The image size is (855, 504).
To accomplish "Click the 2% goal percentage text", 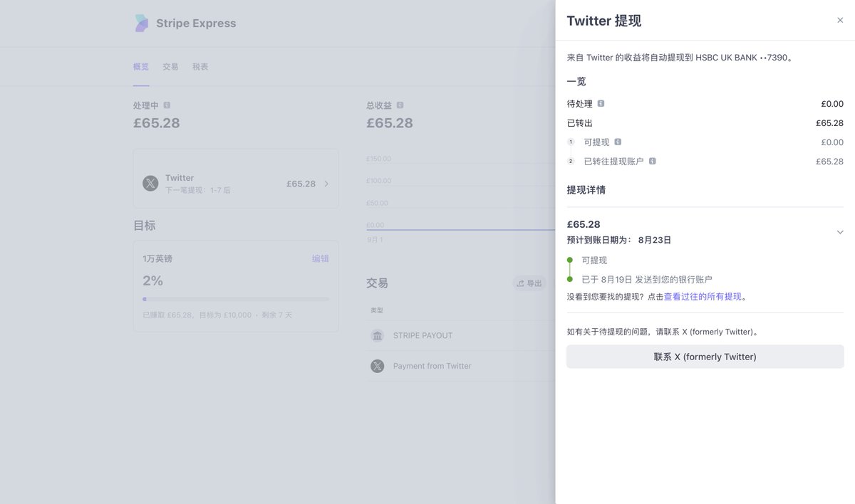I will pos(153,280).
